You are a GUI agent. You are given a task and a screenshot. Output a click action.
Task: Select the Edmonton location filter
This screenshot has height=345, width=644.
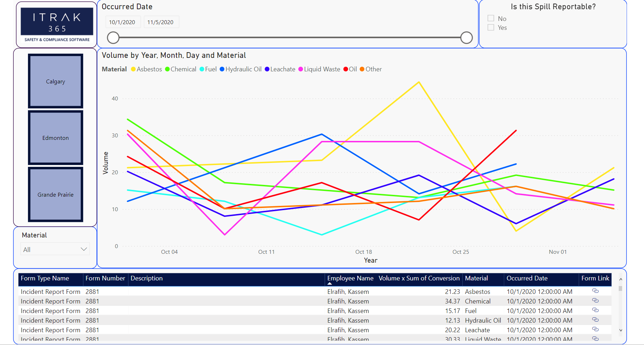click(55, 138)
